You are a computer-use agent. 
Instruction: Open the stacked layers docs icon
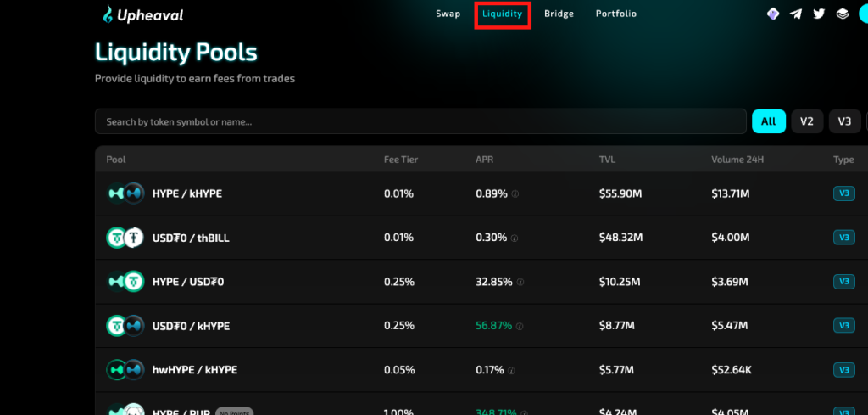(842, 14)
